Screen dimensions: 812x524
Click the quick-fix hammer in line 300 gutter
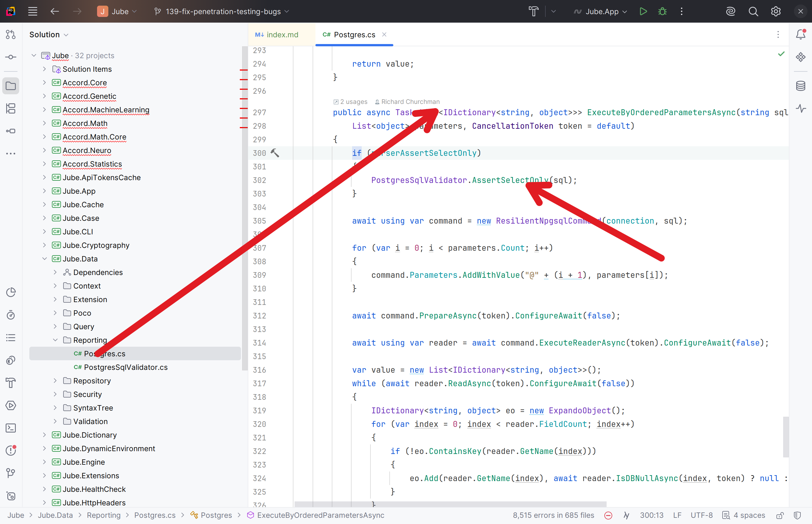tap(275, 153)
